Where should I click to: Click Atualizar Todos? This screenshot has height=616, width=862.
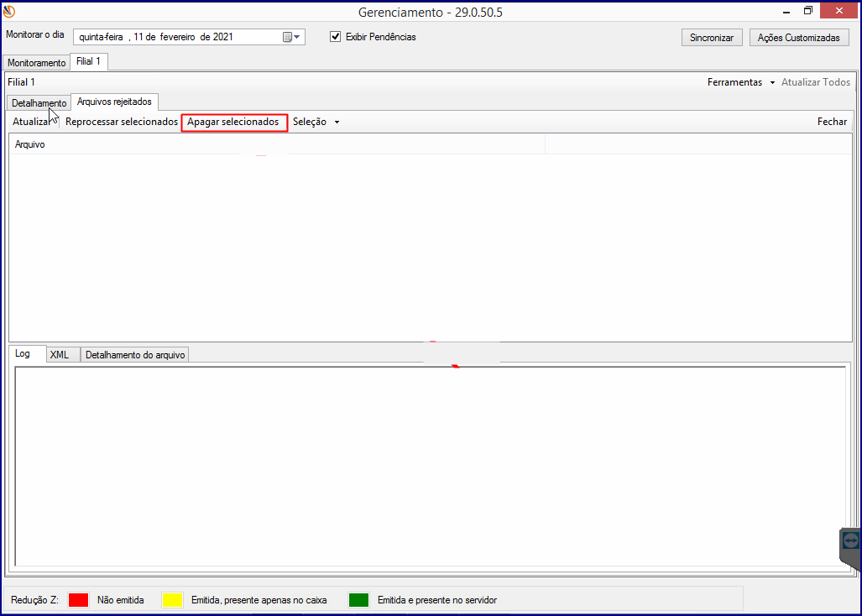pos(816,82)
